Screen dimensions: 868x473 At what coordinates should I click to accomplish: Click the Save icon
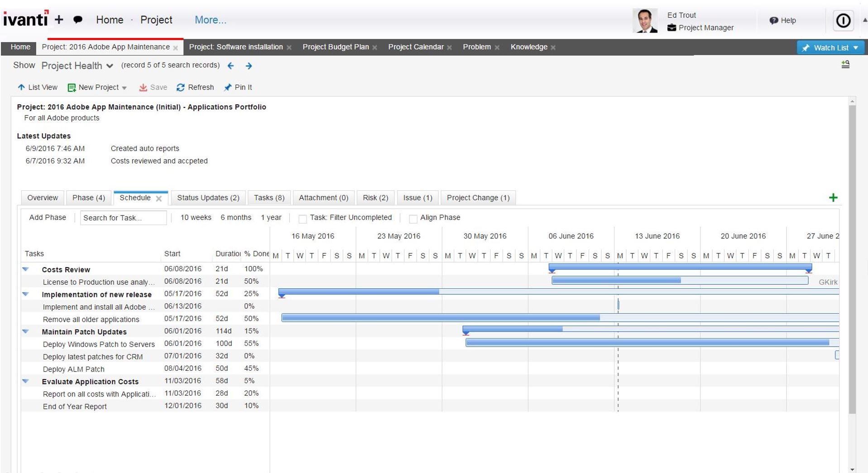pos(144,87)
